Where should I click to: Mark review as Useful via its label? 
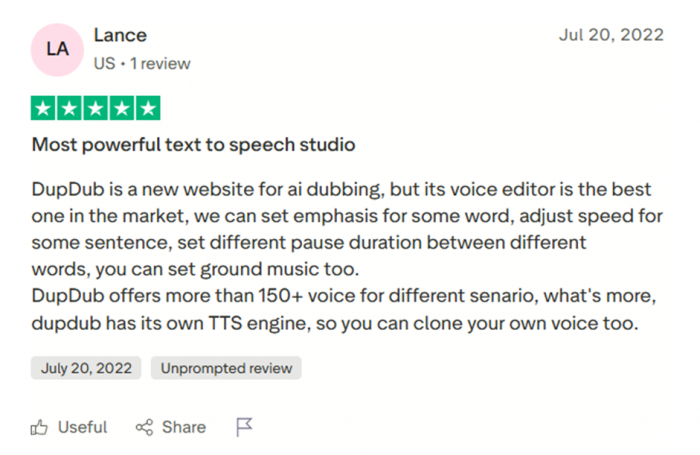[x=82, y=427]
